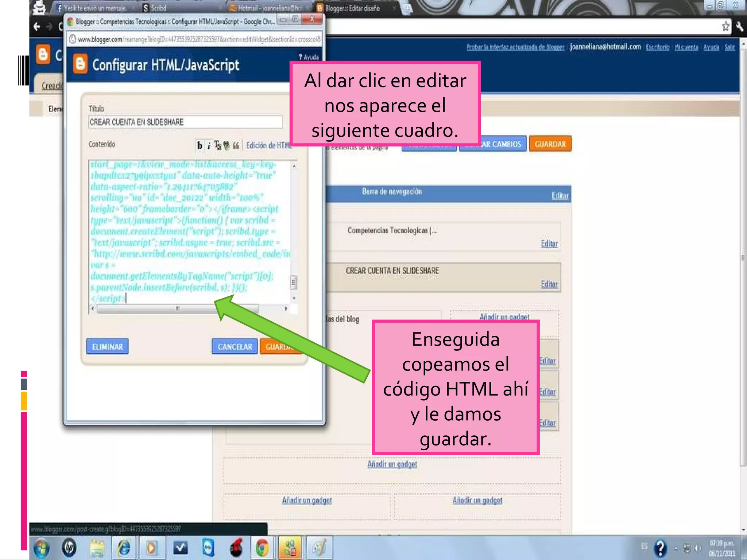747x560 pixels.
Task: Click the CANCELAR button
Action: [235, 346]
